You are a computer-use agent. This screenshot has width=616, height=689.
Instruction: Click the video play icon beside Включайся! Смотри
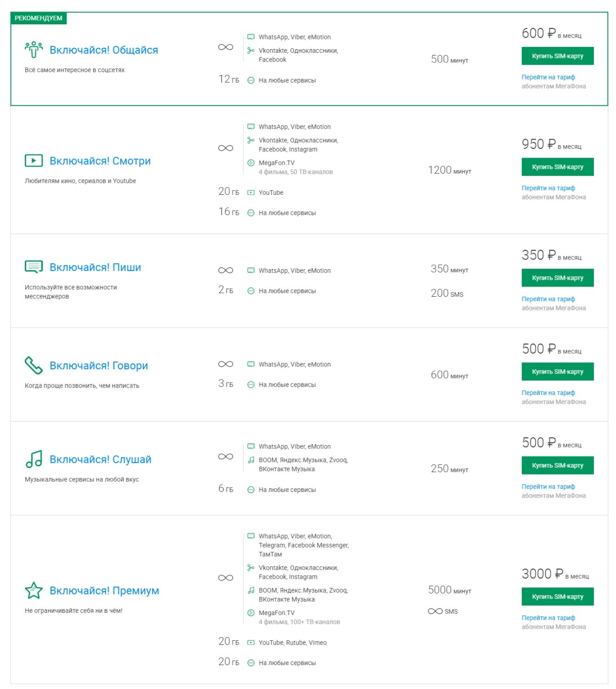tap(34, 161)
